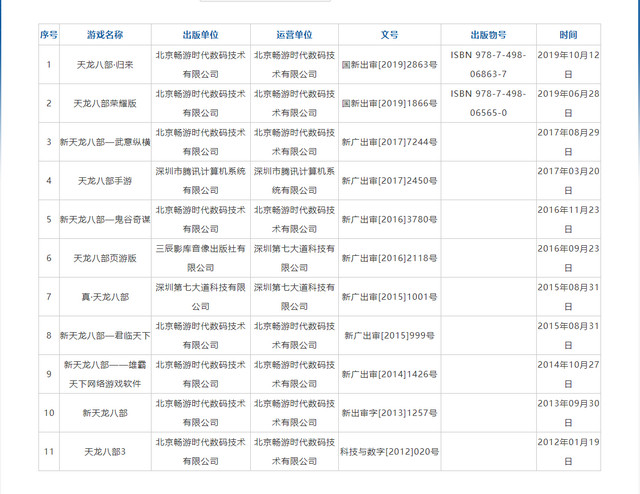Viewport: 640px width, 494px height.
Task: Click date 2019年10月12日
Action: (568, 65)
